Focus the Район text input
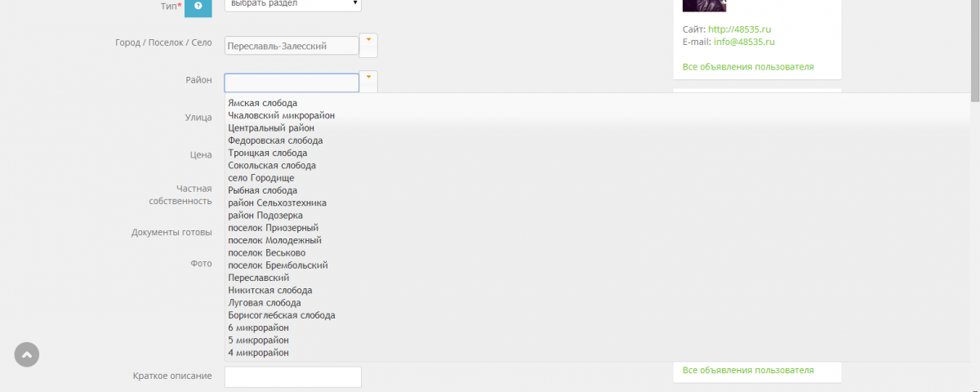 (292, 82)
